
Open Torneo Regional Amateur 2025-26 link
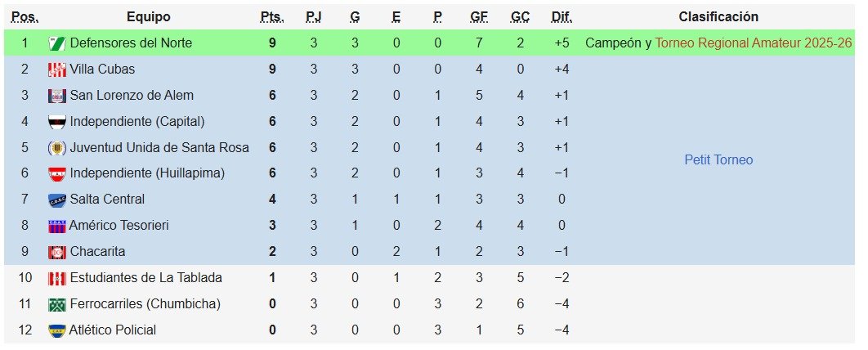pos(754,43)
